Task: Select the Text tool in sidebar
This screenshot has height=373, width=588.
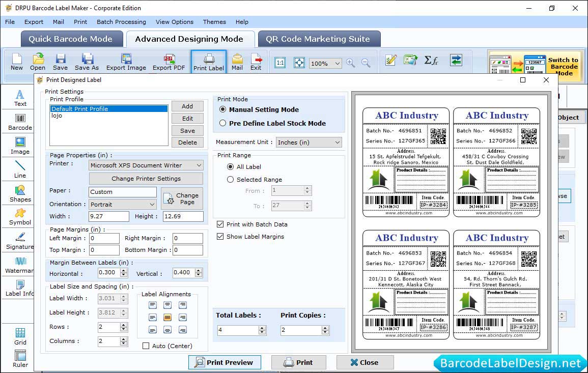Action: pos(20,98)
